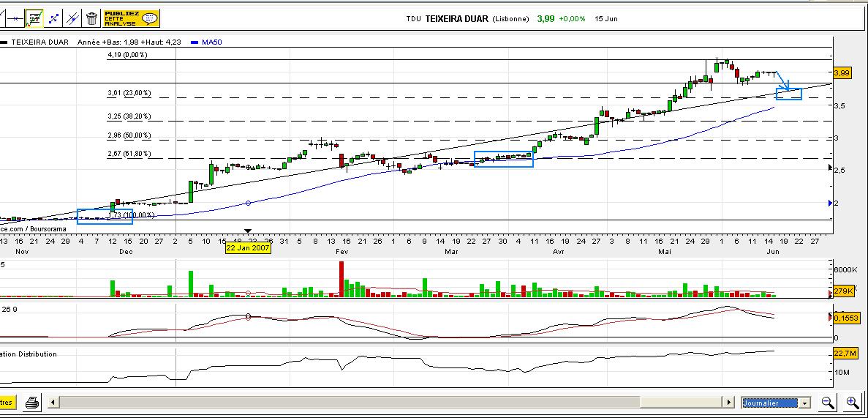Click the scrollbar right arrow
Image resolution: width=868 pixels, height=418 pixels.
point(729,403)
